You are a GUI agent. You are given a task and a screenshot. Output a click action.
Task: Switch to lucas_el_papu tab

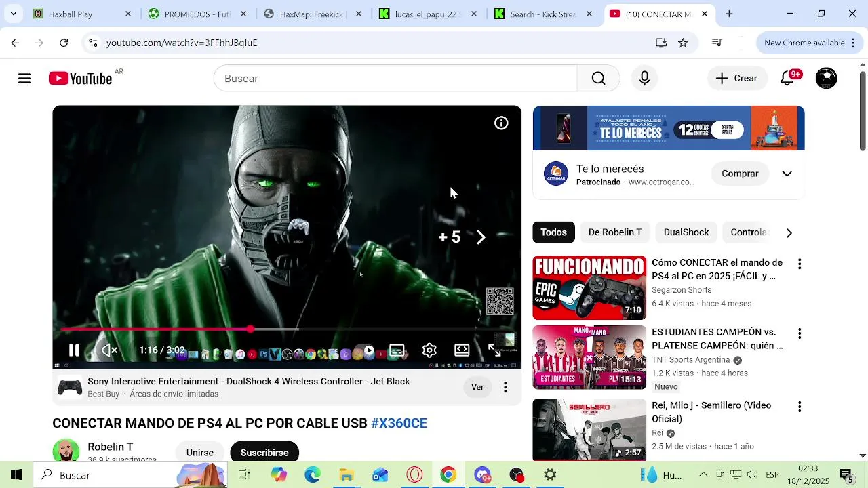[x=427, y=14]
